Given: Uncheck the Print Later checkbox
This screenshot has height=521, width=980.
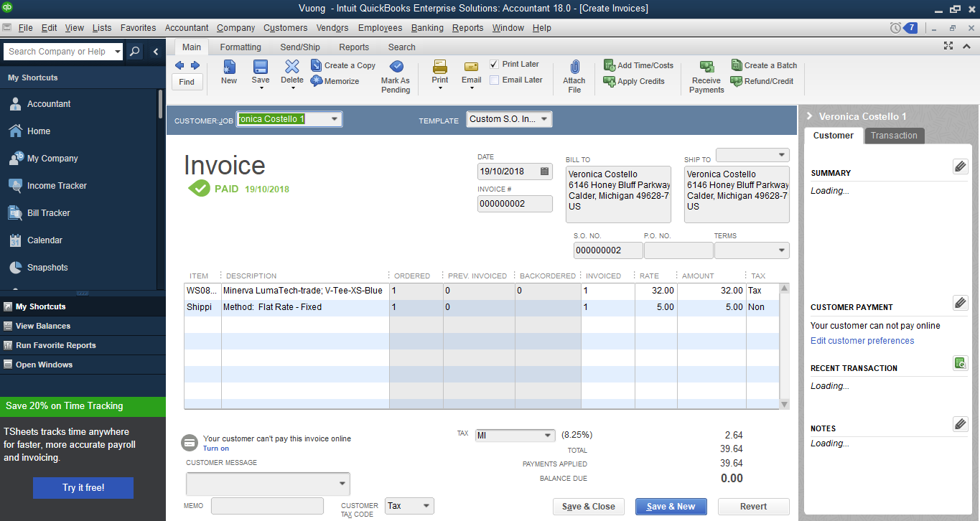Looking at the screenshot, I should pyautogui.click(x=494, y=64).
